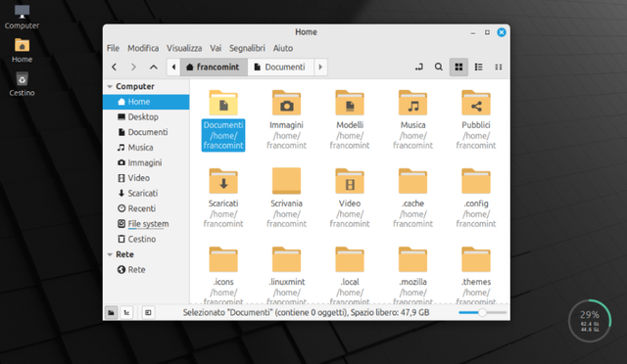This screenshot has height=364, width=627.
Task: Go back with the left arrow button
Action: coord(115,68)
